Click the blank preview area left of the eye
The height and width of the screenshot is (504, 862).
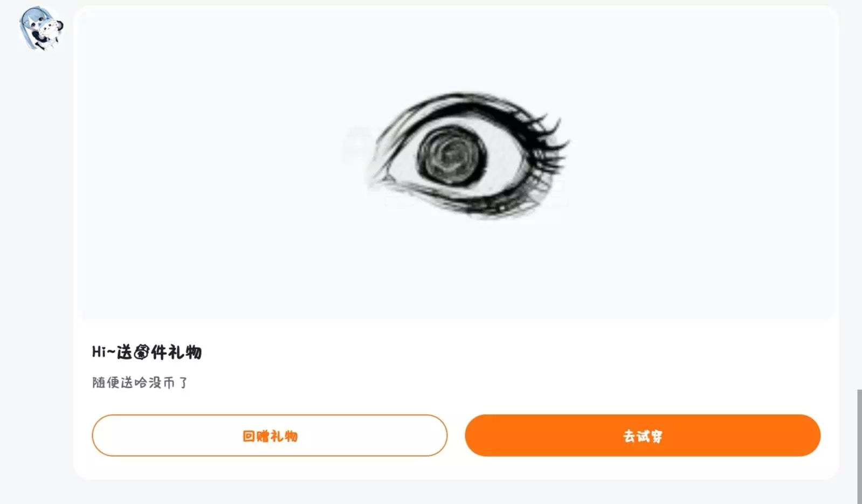tap(216, 162)
